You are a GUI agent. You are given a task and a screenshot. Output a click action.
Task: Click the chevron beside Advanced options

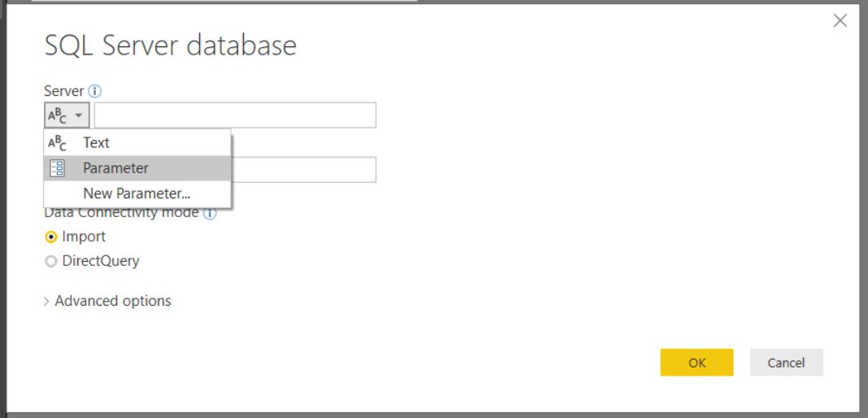47,301
